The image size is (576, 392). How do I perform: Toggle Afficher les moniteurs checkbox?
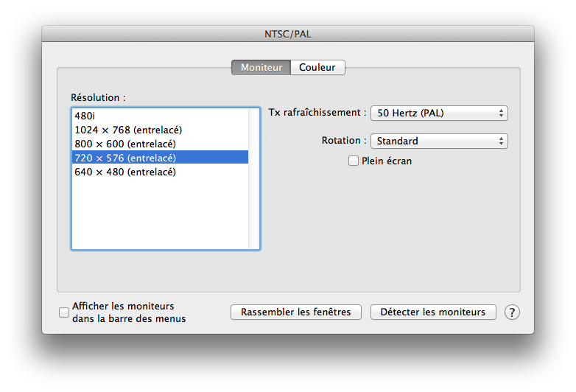click(64, 312)
